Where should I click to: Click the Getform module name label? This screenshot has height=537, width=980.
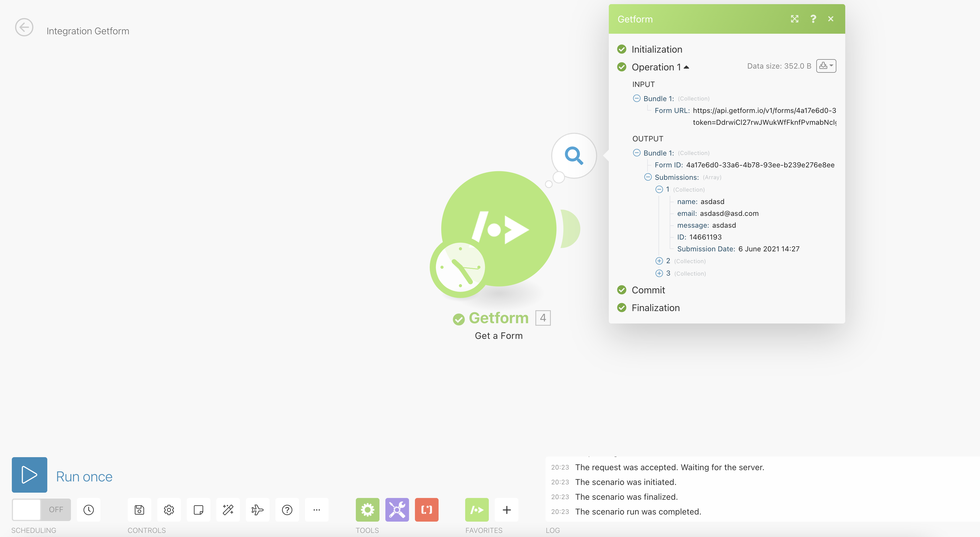coord(499,318)
